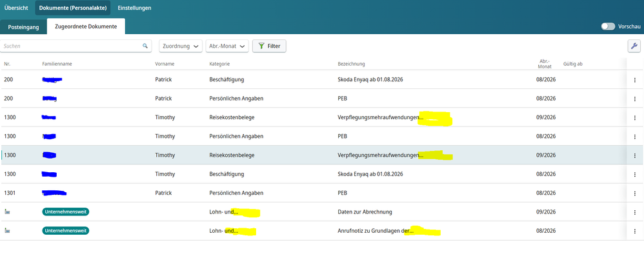Click company icon in Anrufnotiz row
644x256 pixels.
(x=7, y=231)
